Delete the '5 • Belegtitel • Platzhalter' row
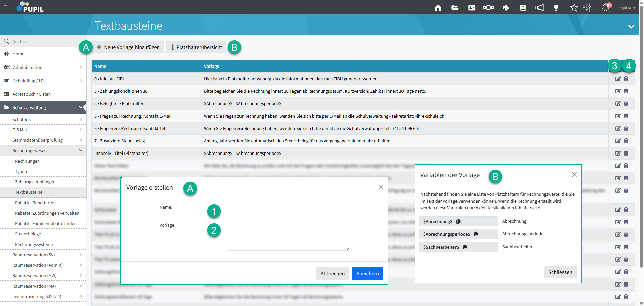Screen dimensions: 644x306 [626, 103]
